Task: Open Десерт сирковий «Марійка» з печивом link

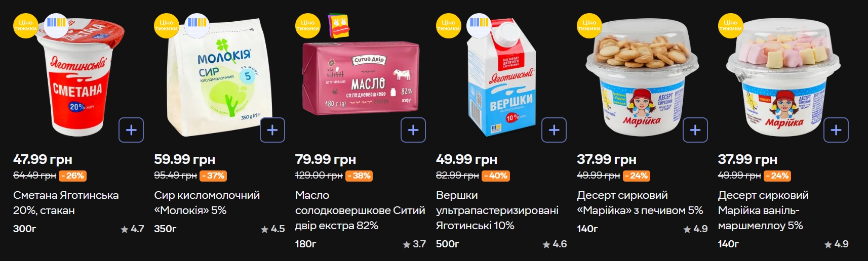Action: pyautogui.click(x=640, y=202)
